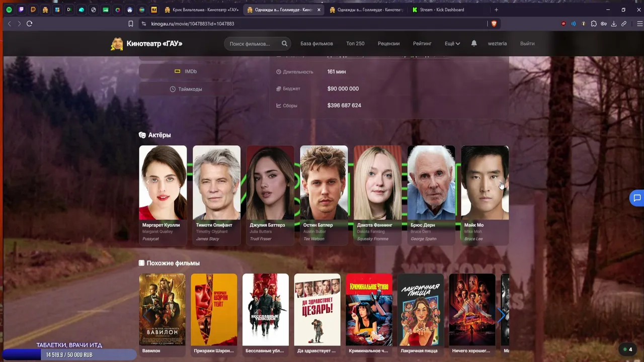This screenshot has width=644, height=362.
Task: Open the password manager key icon
Action: [604, 24]
